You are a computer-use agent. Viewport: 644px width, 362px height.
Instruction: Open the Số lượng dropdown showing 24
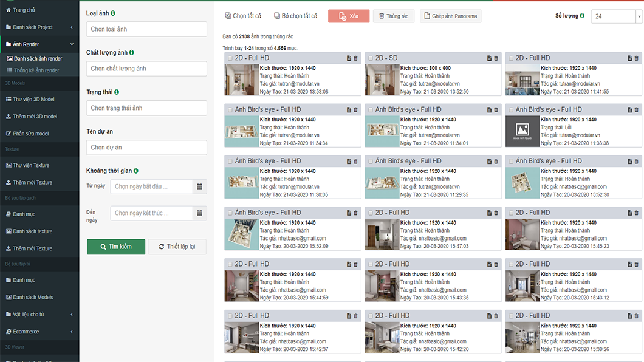(616, 16)
